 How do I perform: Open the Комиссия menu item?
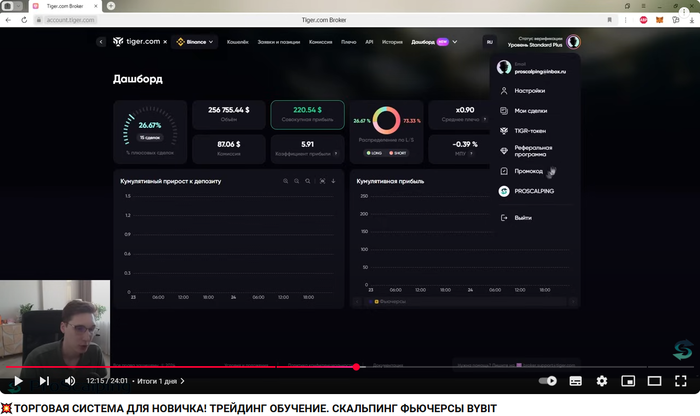pos(321,42)
